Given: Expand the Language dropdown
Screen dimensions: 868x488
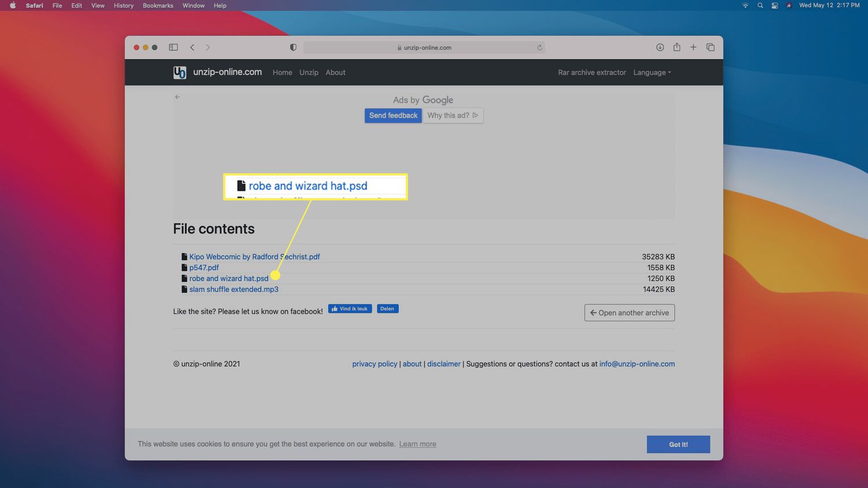Looking at the screenshot, I should (x=652, y=72).
